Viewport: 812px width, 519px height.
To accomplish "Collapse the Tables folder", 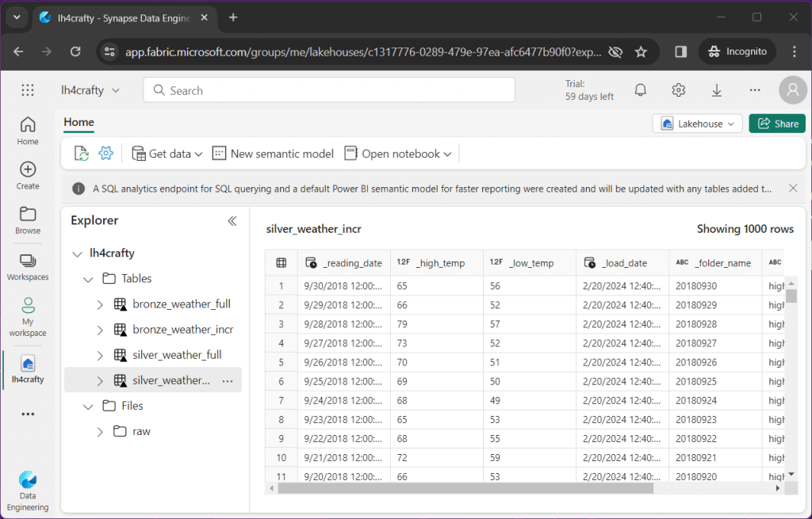I will coord(87,278).
